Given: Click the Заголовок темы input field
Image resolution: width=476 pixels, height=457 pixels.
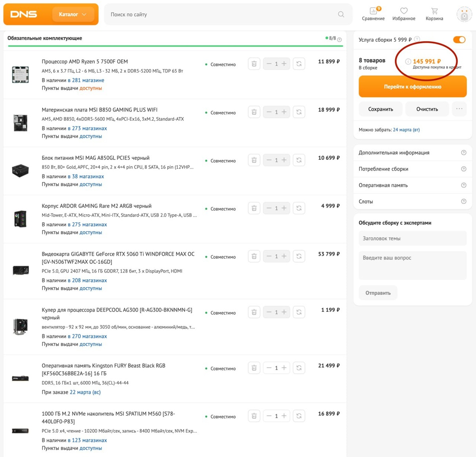Looking at the screenshot, I should coord(413,238).
